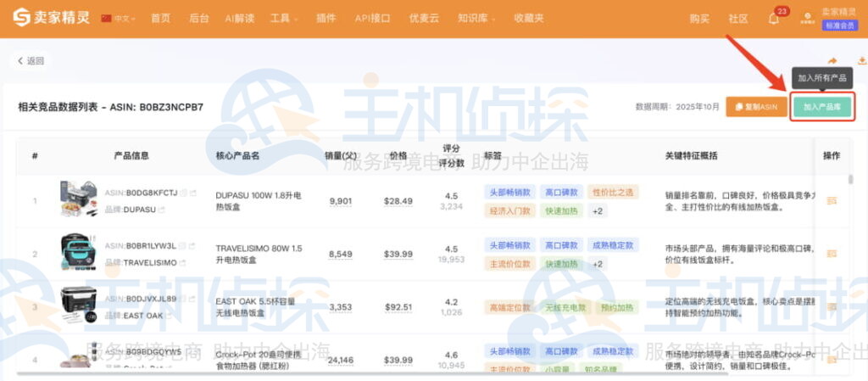Open AI解读 in top navigation

pyautogui.click(x=240, y=19)
